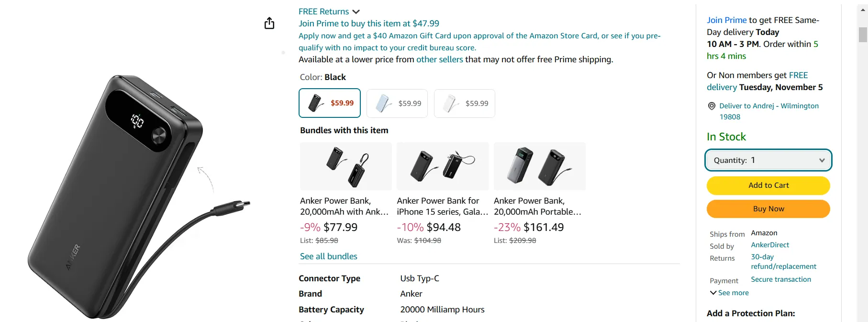The width and height of the screenshot is (868, 322).
Task: Click the location pin next to delivery address
Action: coord(712,106)
